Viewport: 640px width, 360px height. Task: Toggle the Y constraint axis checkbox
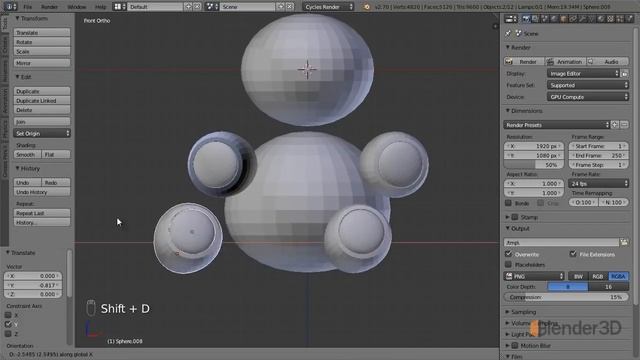(x=8, y=324)
